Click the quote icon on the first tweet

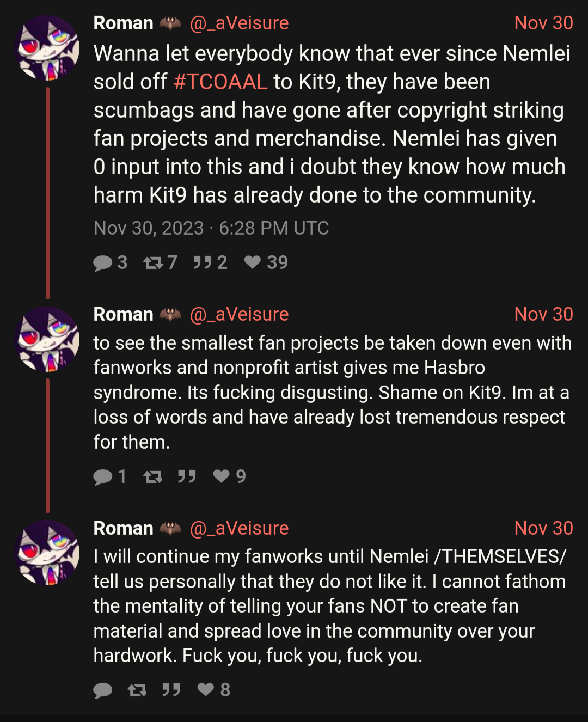(x=203, y=262)
